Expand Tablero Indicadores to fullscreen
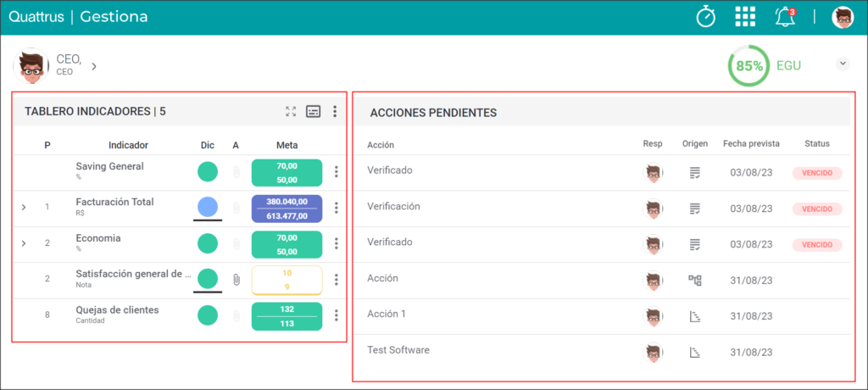868x390 pixels. click(x=291, y=111)
